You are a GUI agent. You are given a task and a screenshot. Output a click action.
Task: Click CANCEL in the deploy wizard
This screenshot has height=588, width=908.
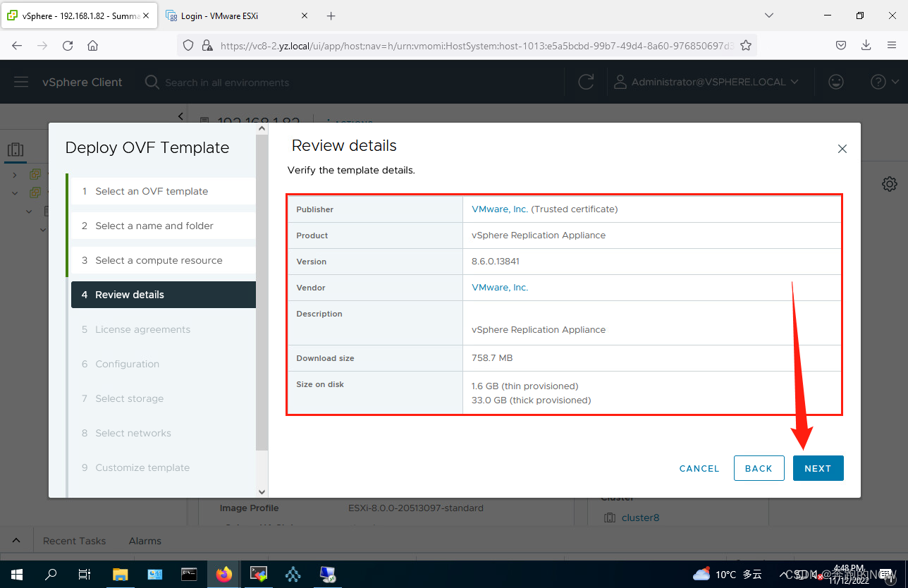[x=699, y=468]
